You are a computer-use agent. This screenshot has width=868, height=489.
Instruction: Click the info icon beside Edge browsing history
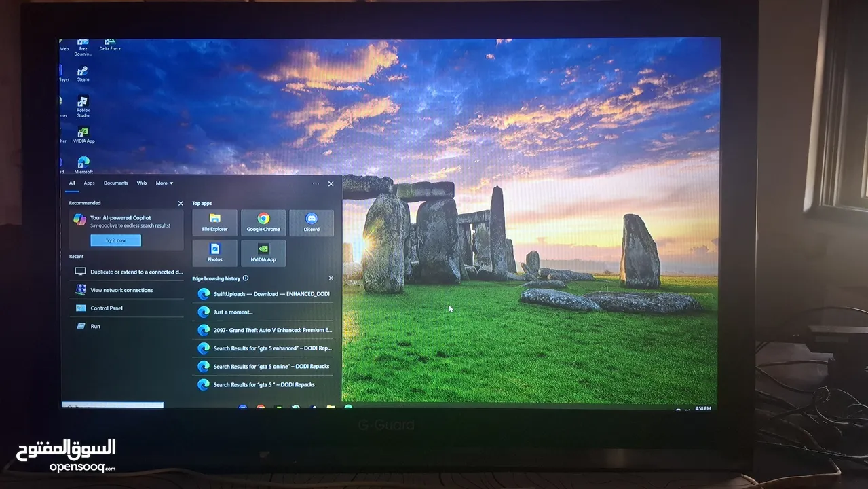click(246, 278)
